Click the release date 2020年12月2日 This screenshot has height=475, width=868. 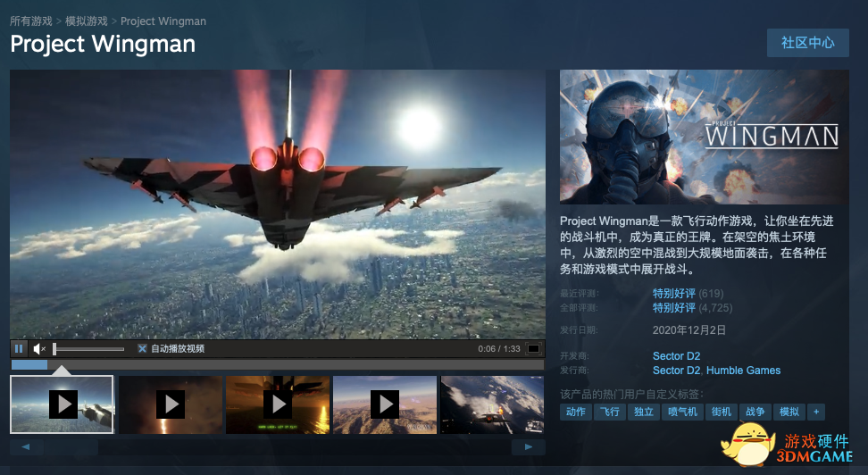tap(689, 330)
